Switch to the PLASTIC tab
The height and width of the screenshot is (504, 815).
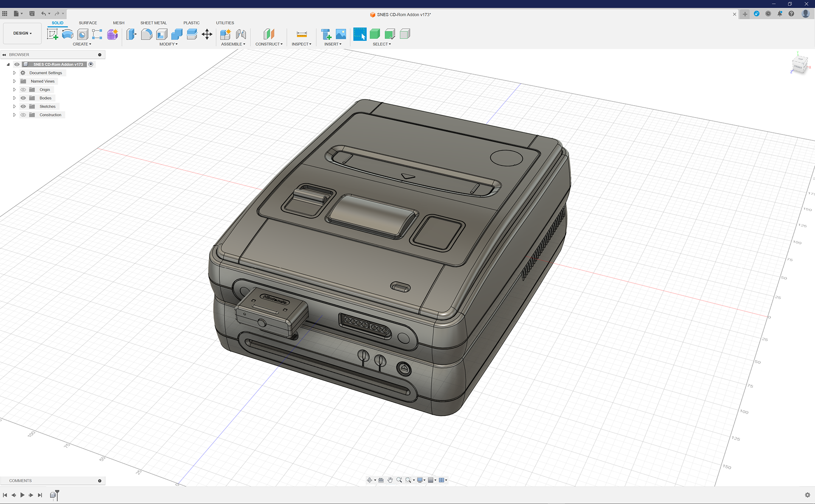click(x=191, y=23)
